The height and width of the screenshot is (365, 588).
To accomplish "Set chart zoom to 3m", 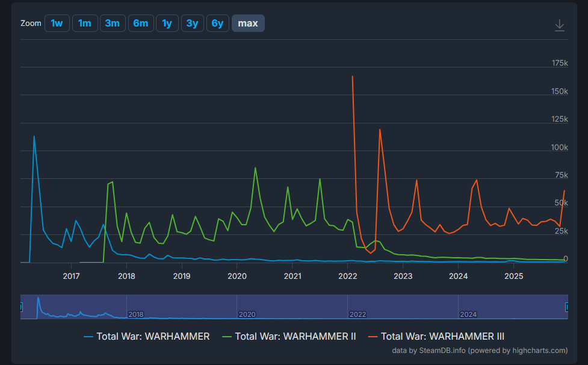I will [113, 23].
